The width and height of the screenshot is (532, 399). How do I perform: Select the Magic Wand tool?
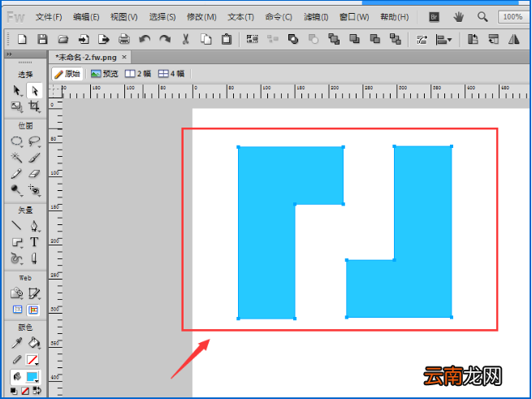pos(16,157)
